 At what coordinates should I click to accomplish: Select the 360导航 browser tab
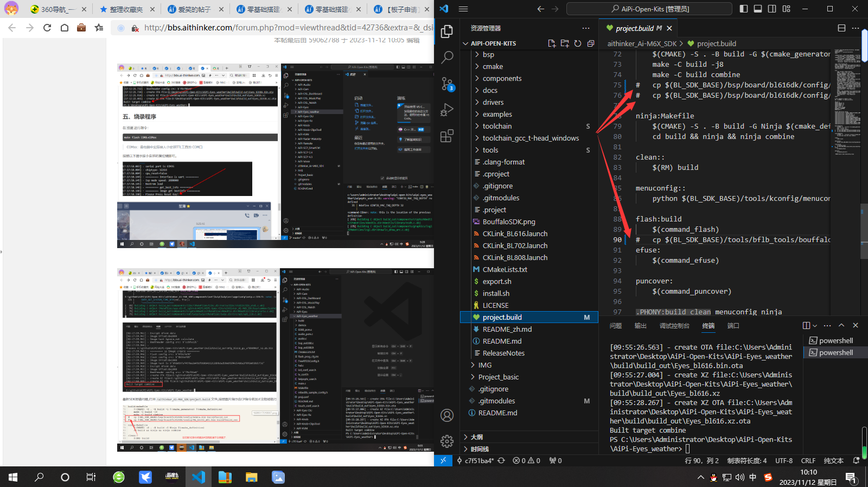click(58, 9)
